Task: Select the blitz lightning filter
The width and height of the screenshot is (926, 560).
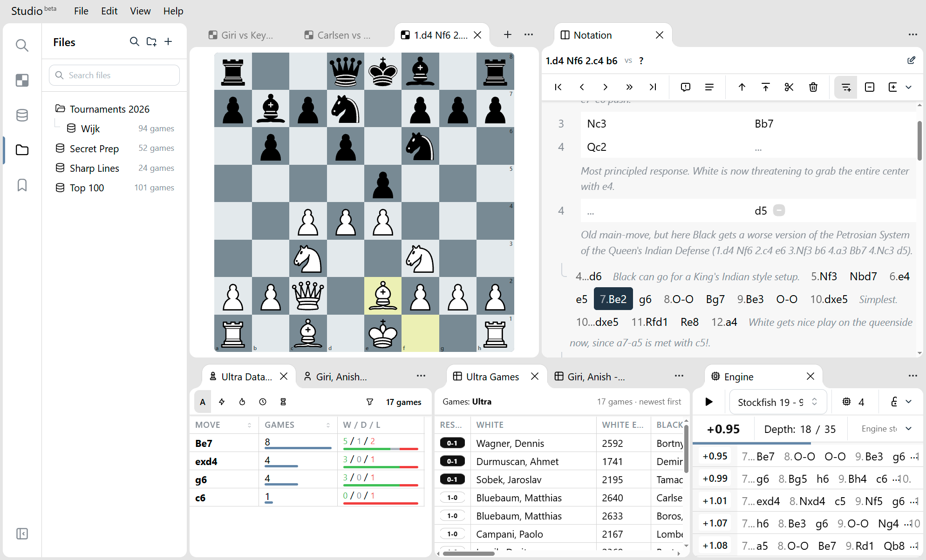Action: pyautogui.click(x=222, y=402)
